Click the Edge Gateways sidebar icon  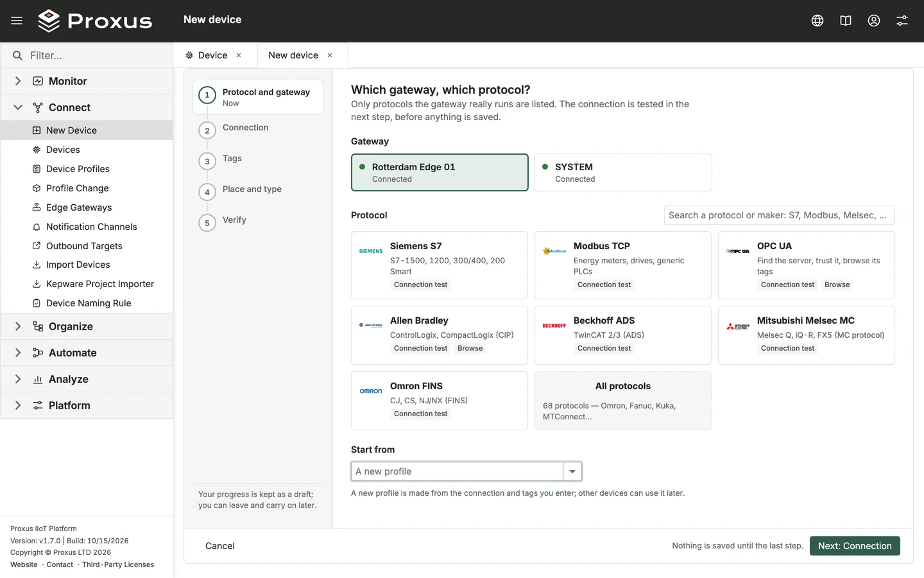(x=37, y=207)
